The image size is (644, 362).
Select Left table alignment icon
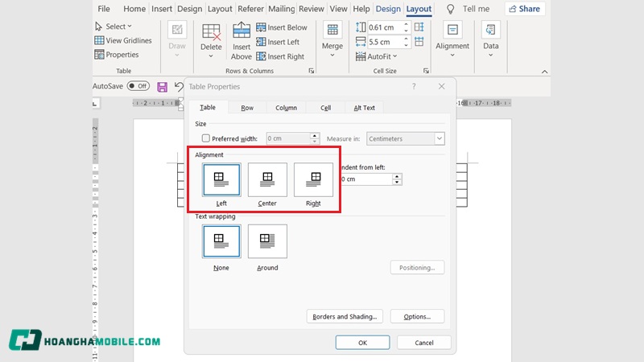(221, 179)
